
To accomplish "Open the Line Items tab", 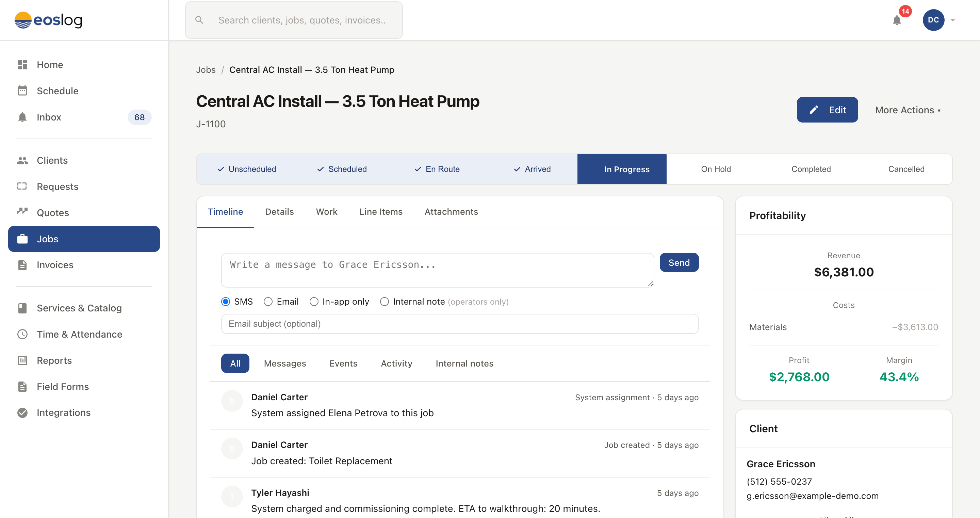I will [x=381, y=212].
